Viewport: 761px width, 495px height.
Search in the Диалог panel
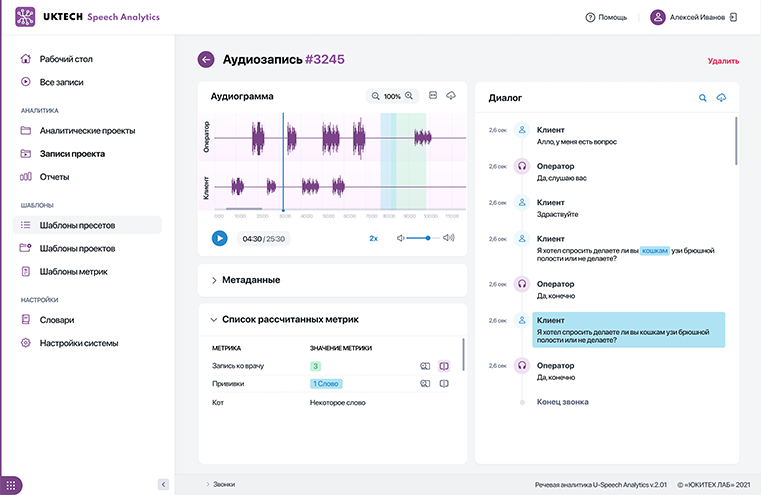pos(703,98)
